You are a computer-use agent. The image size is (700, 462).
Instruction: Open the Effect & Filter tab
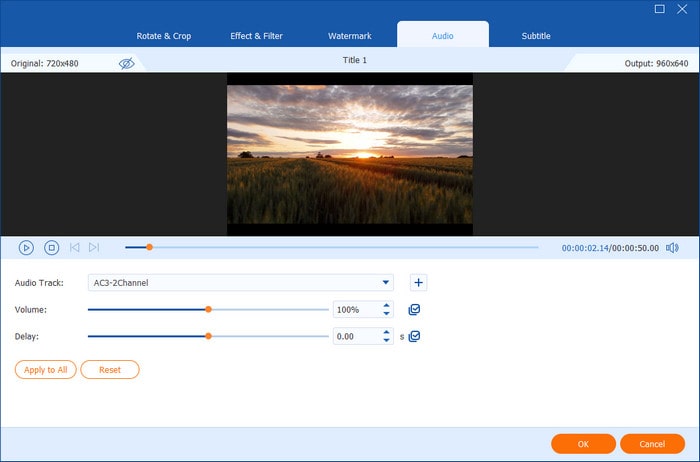pyautogui.click(x=256, y=36)
